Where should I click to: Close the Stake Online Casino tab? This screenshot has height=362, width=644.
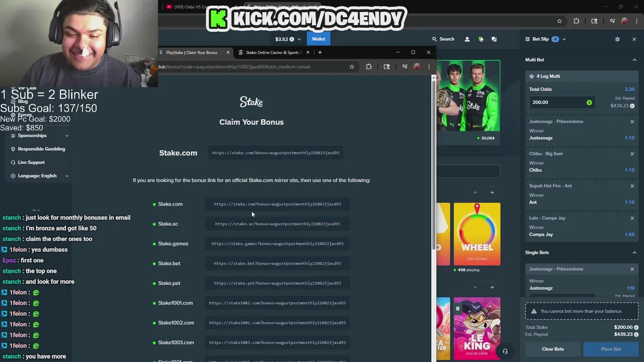[x=308, y=53]
